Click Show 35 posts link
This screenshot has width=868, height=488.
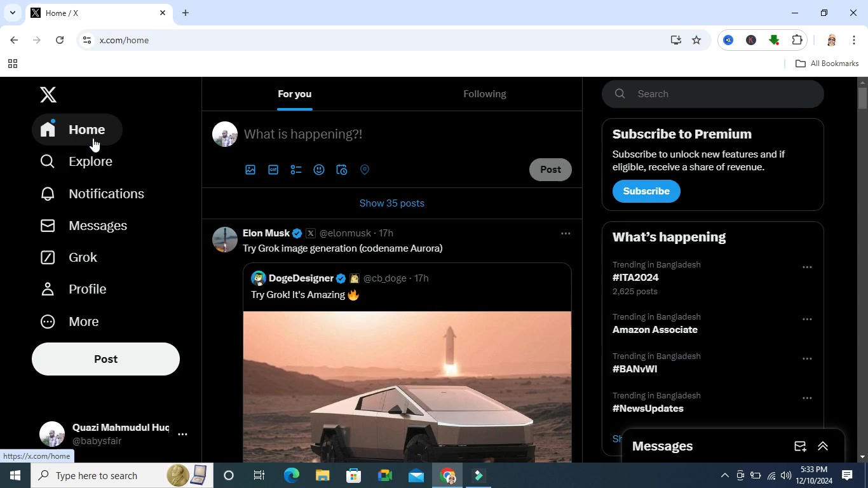point(392,203)
